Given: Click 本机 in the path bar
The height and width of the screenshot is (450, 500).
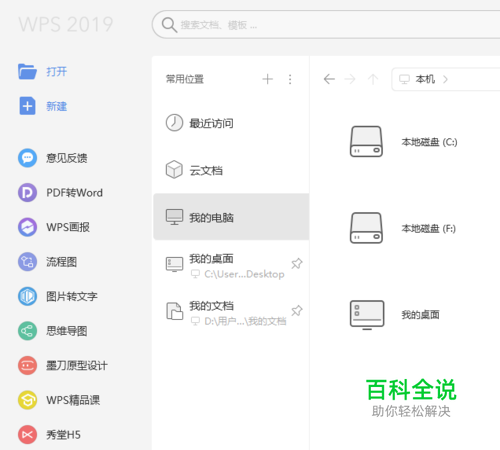Looking at the screenshot, I should [425, 79].
